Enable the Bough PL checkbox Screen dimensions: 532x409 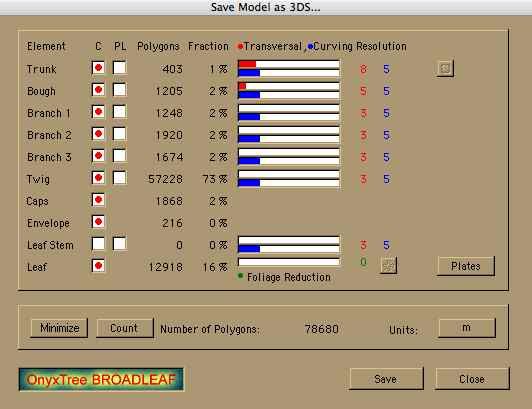[x=120, y=90]
